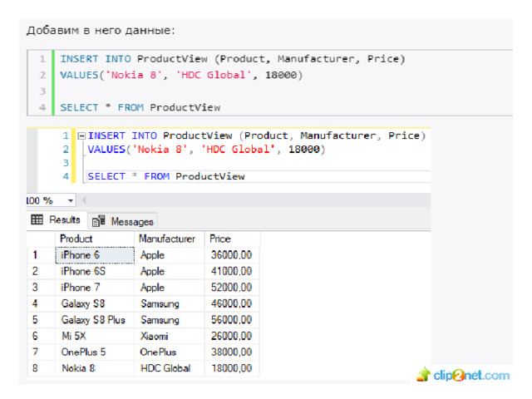Click the clip2net logo arrow icon
This screenshot has height=399, width=532.
click(x=424, y=374)
